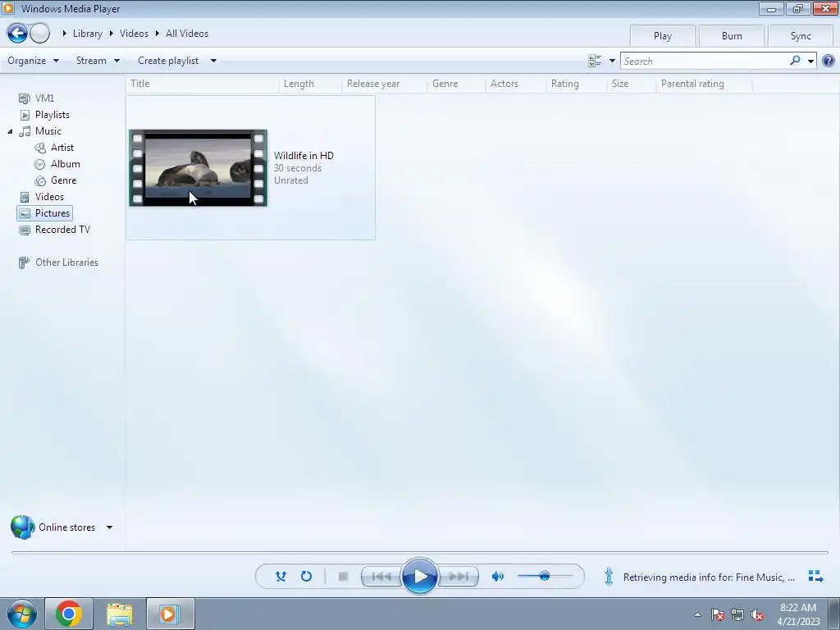Click the Previous track button
Image resolution: width=840 pixels, height=630 pixels.
coord(381,577)
